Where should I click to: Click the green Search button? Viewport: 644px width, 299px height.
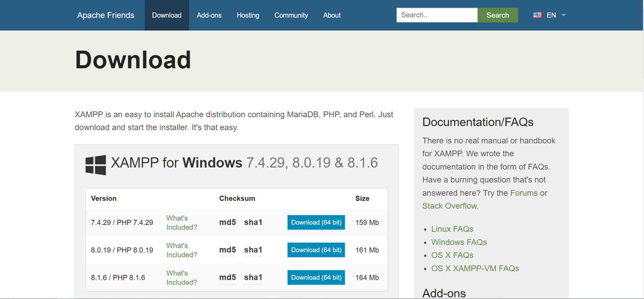click(498, 15)
